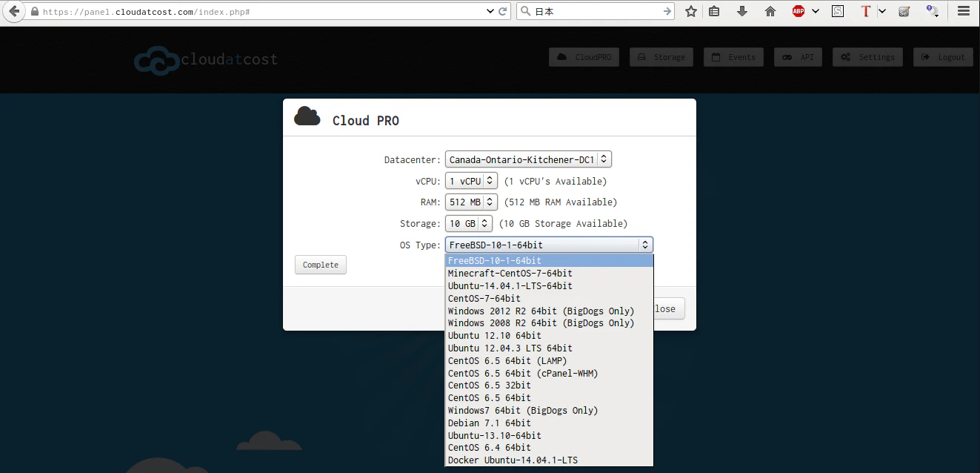Click the search magnifier icon
The width and height of the screenshot is (980, 473).
coord(524,12)
